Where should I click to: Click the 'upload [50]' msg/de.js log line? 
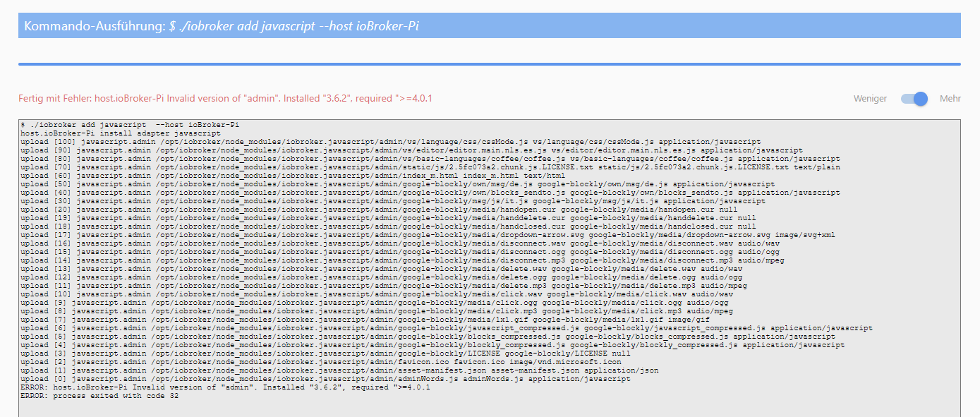[x=397, y=183]
